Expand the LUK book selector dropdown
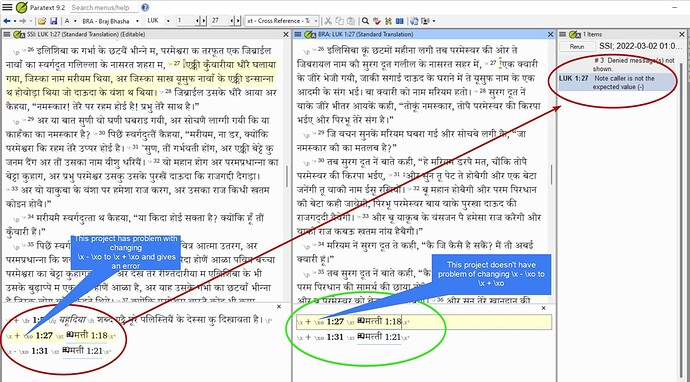The width and height of the screenshot is (690, 382). click(x=168, y=21)
